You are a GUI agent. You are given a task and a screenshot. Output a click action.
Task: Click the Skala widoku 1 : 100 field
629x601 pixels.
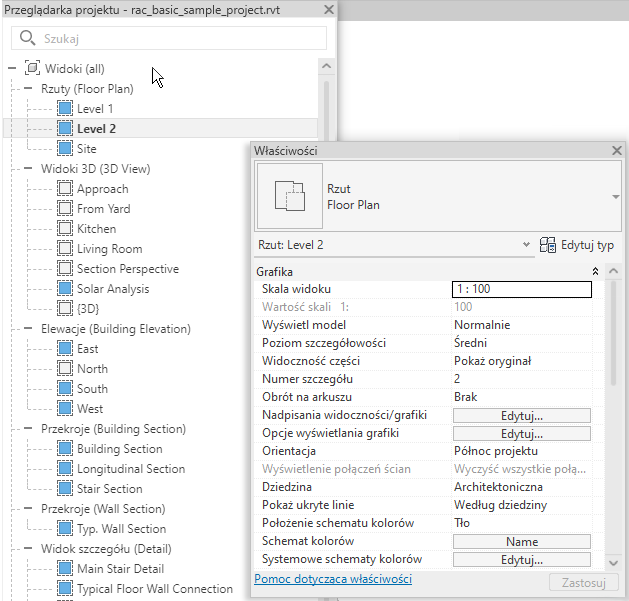521,289
